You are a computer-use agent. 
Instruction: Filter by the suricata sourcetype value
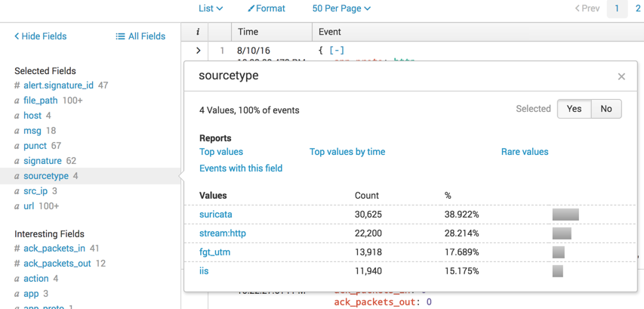click(x=216, y=215)
